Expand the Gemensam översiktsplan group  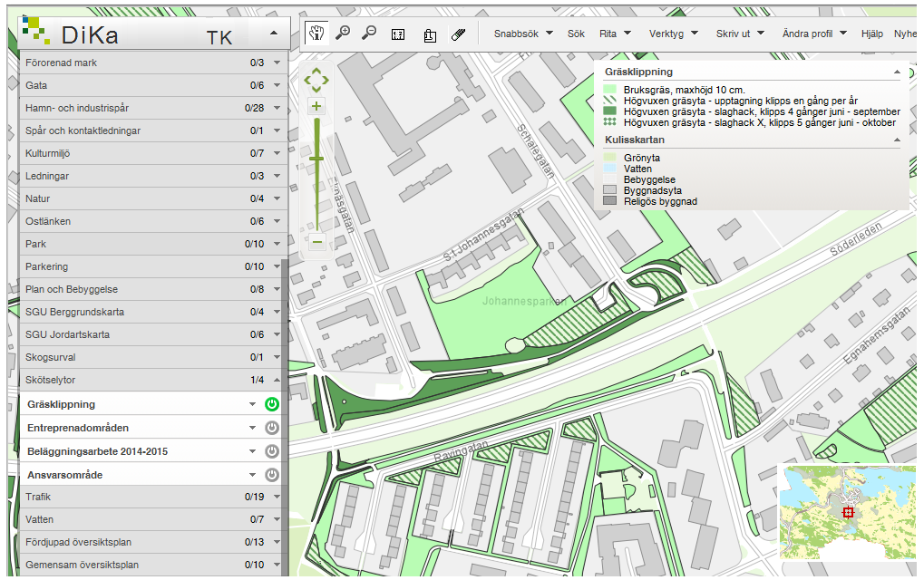(x=277, y=565)
